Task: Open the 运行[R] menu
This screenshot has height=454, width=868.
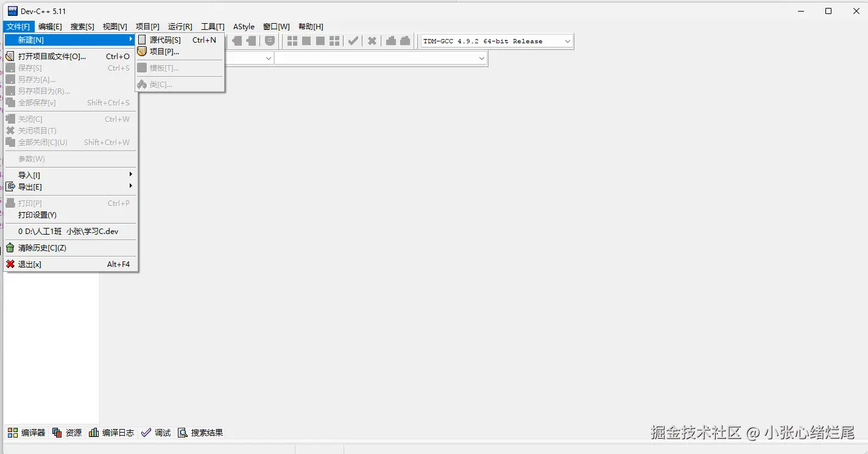Action: click(x=180, y=27)
